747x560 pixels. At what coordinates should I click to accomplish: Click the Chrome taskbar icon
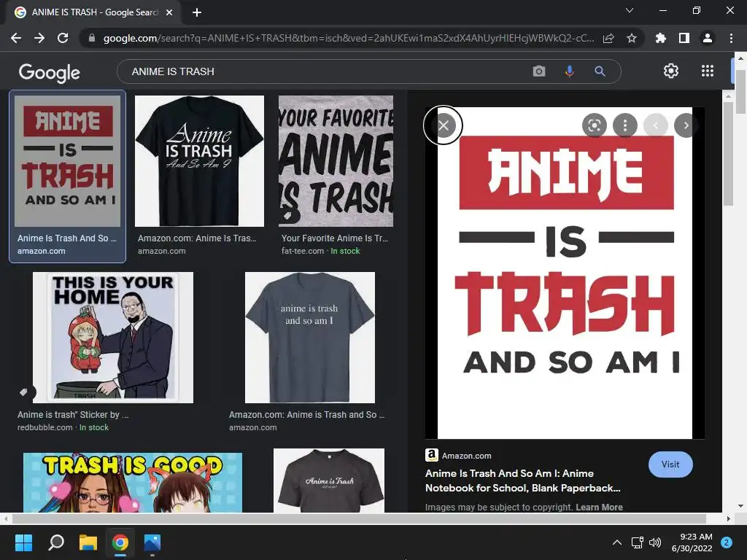120,542
